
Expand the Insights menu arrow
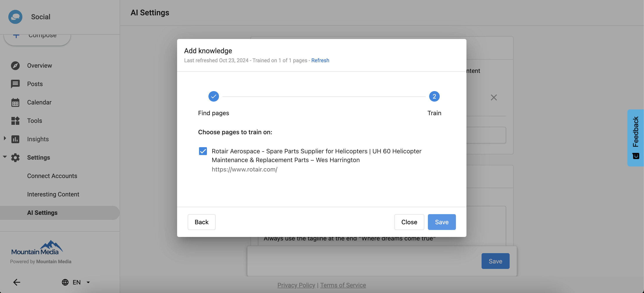click(5, 138)
